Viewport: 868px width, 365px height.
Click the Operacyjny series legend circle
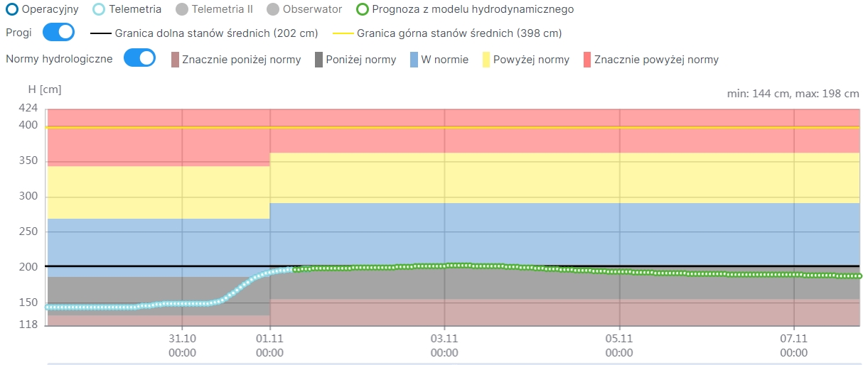(11, 10)
